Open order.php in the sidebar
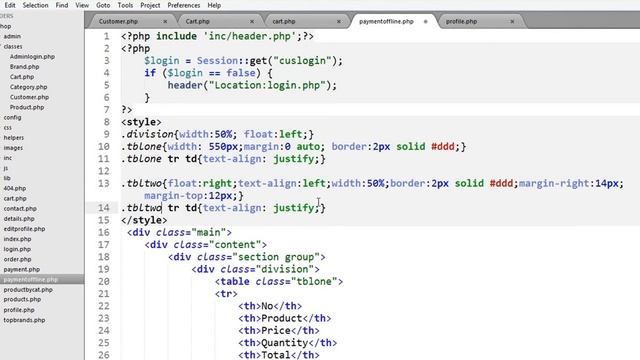 [x=18, y=259]
